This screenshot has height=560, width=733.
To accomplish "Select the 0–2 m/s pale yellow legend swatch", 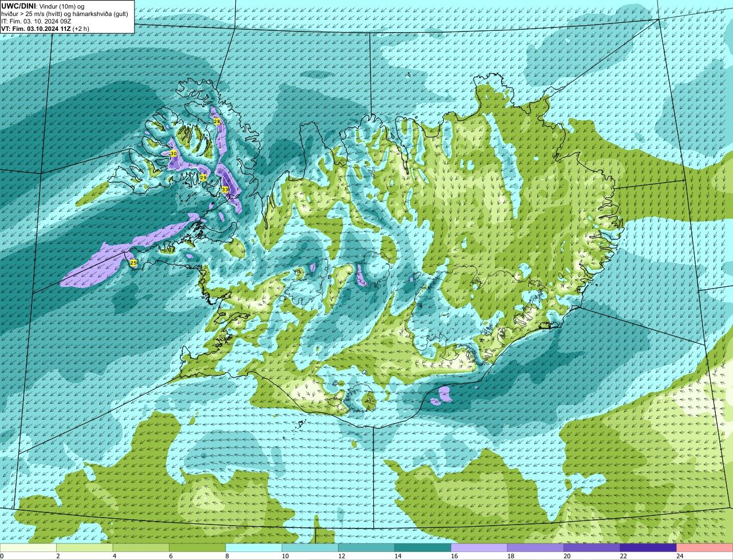I will pos(28,548).
